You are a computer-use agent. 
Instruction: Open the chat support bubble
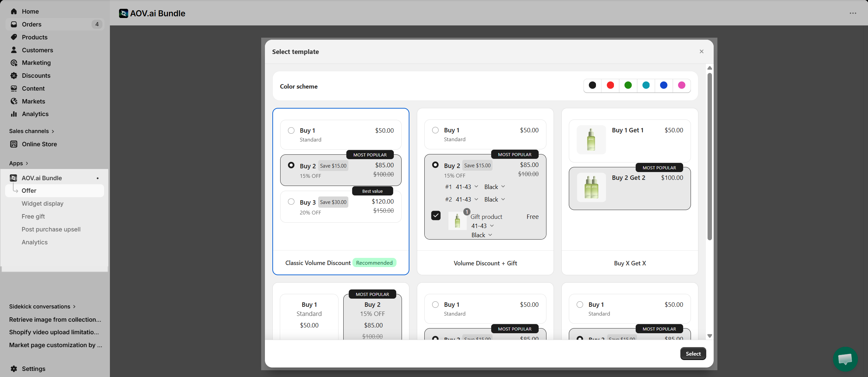[845, 359]
